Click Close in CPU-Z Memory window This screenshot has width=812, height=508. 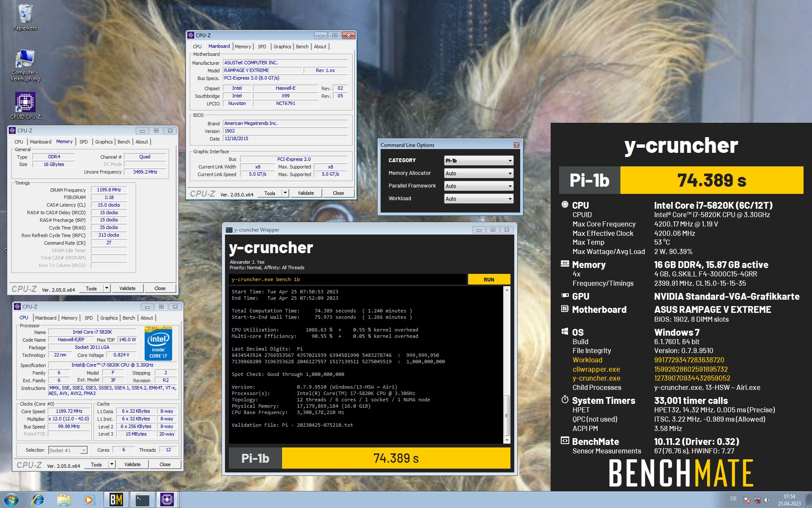pos(160,288)
